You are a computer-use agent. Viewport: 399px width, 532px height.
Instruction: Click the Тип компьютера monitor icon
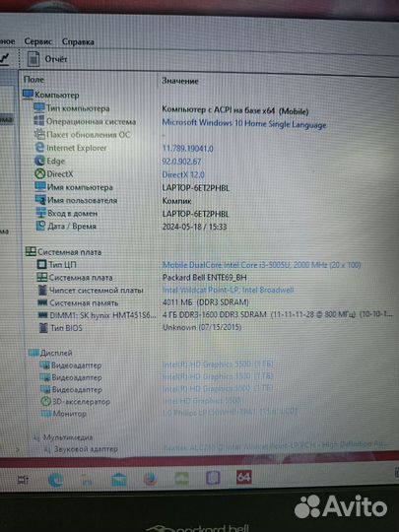click(39, 107)
